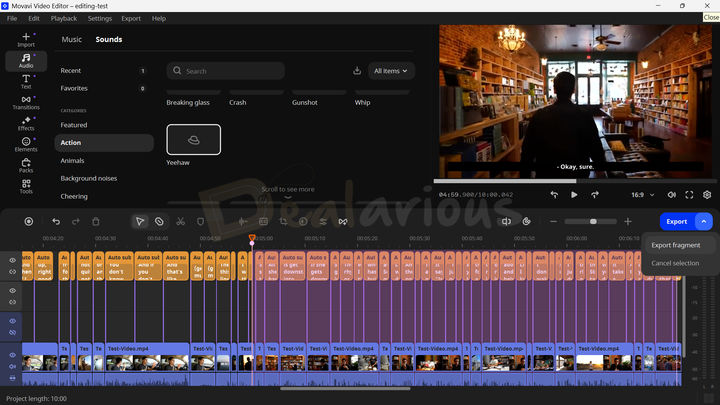
Task: Open audio volume tool in timeline toolbar
Action: click(x=506, y=221)
